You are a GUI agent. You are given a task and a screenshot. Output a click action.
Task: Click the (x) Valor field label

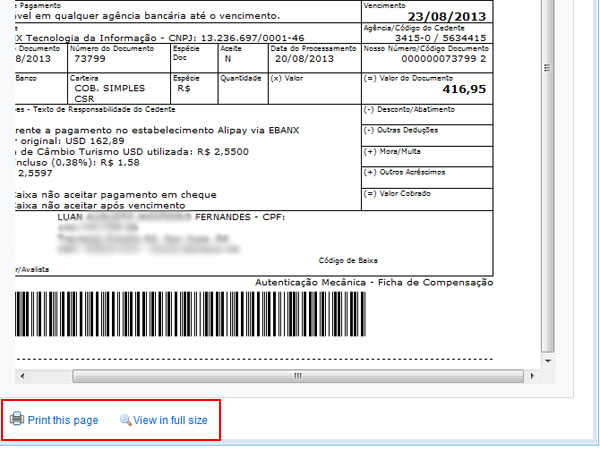click(287, 78)
